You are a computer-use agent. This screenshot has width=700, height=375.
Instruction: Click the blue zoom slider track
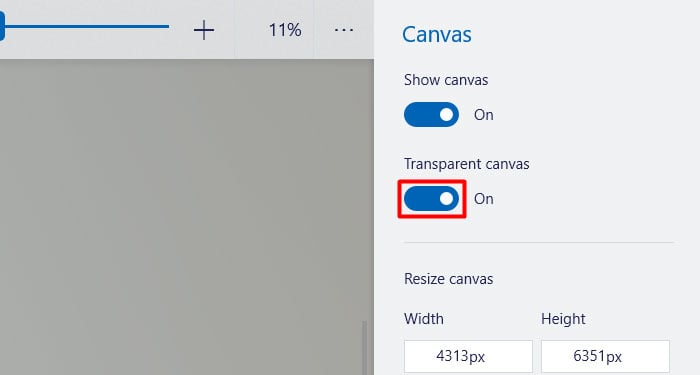87,27
